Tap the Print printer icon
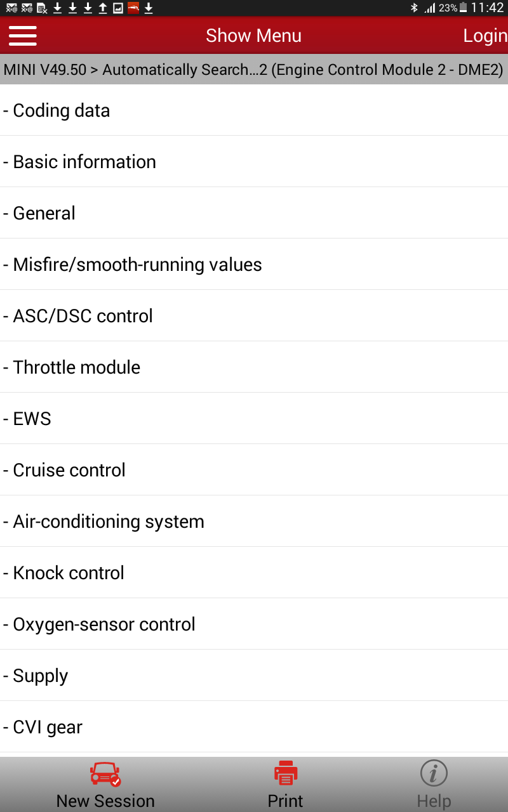Image resolution: width=508 pixels, height=812 pixels. pos(286,774)
